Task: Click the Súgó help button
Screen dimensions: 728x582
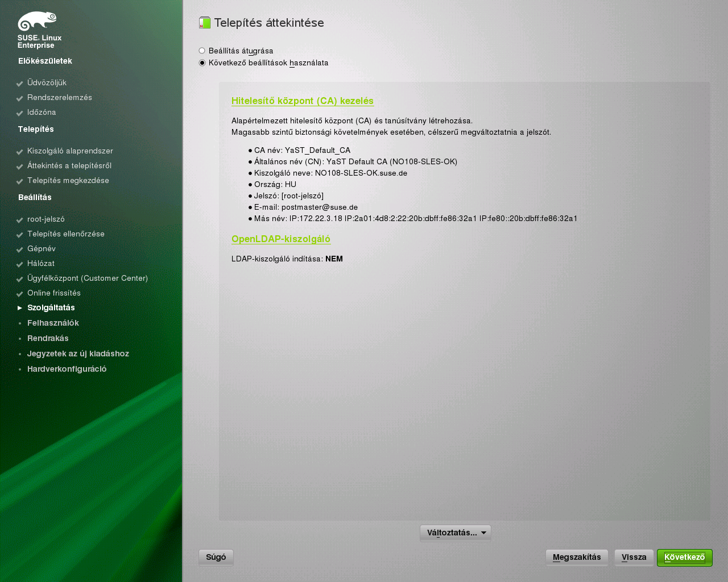Action: pyautogui.click(x=216, y=558)
